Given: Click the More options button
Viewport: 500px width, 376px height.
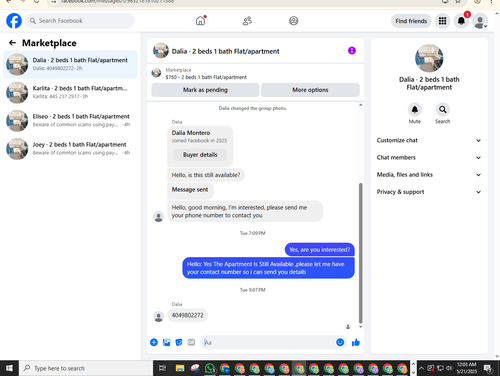Looking at the screenshot, I should [x=310, y=90].
